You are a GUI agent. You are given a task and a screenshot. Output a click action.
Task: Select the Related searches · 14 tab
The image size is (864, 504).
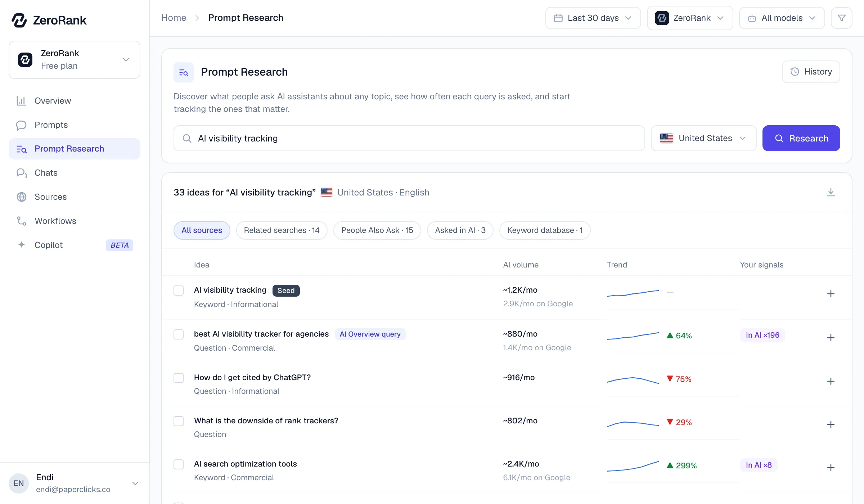pyautogui.click(x=282, y=230)
